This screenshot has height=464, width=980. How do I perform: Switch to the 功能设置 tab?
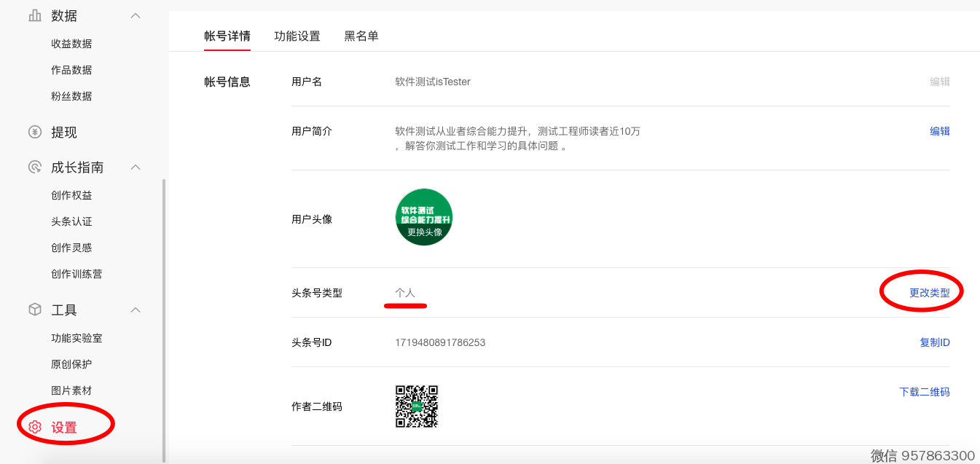click(x=297, y=36)
